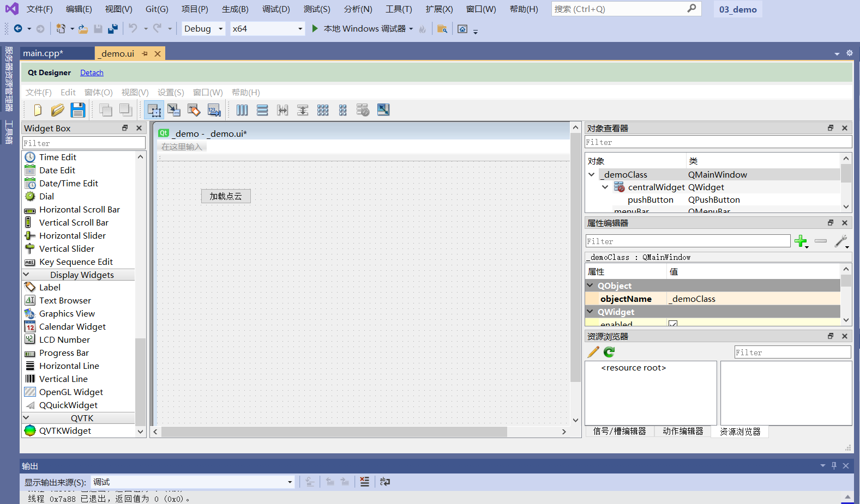Collapse the centralWidget tree node

point(605,187)
